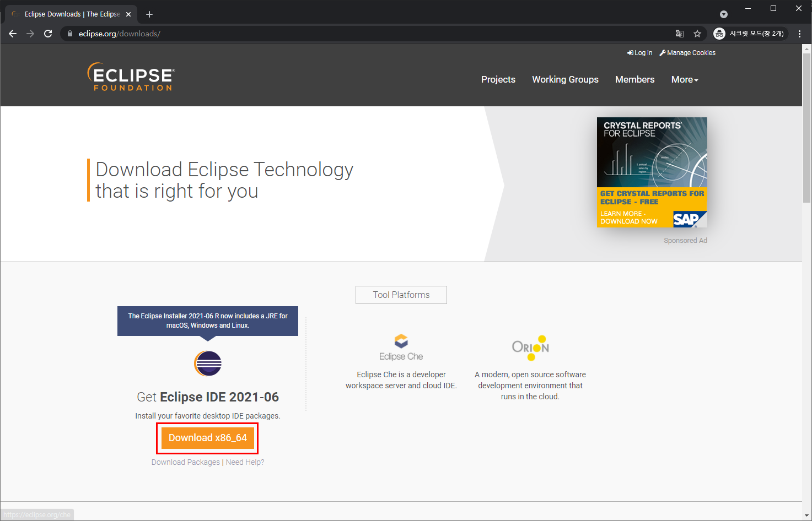812x521 pixels.
Task: Open Manage Cookies settings
Action: (x=687, y=53)
